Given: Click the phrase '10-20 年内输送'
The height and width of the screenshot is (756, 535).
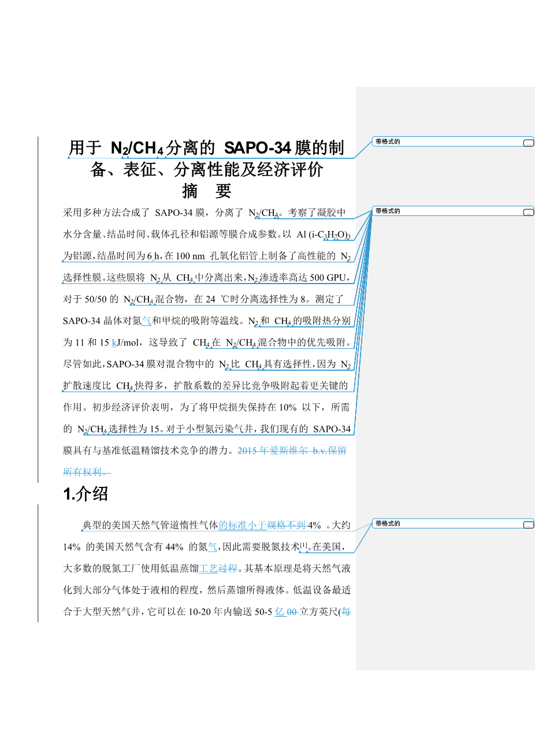Looking at the screenshot, I should click(x=221, y=612).
